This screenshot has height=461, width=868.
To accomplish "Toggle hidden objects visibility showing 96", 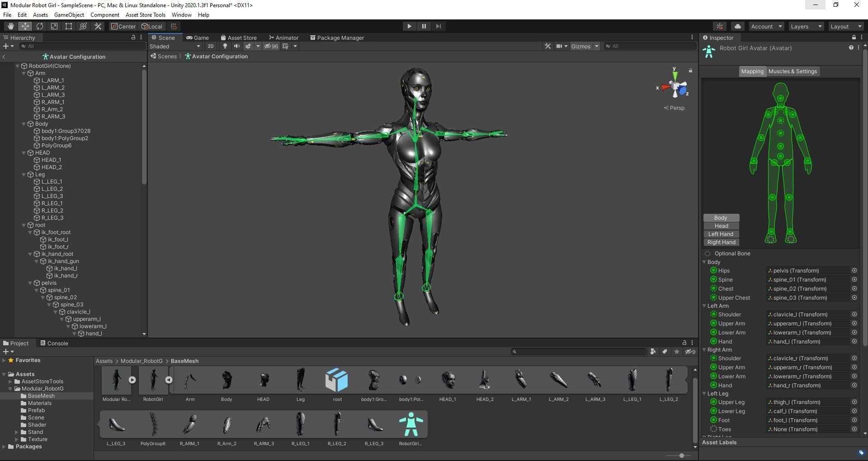I will (x=271, y=46).
